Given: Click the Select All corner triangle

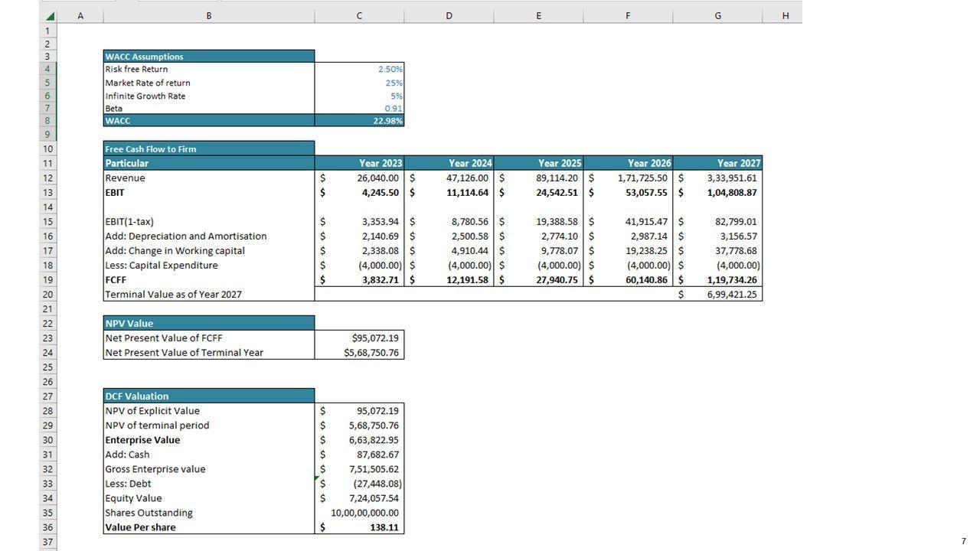Looking at the screenshot, I should pyautogui.click(x=50, y=16).
